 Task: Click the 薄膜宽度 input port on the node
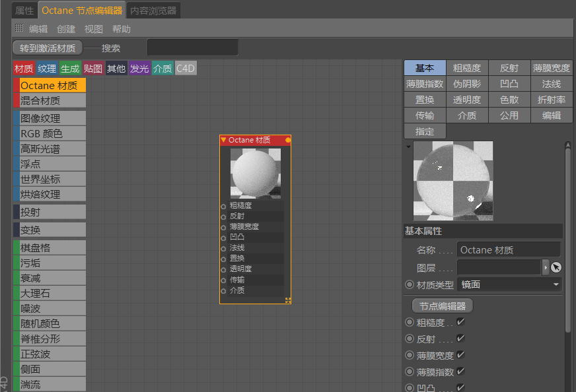[223, 228]
